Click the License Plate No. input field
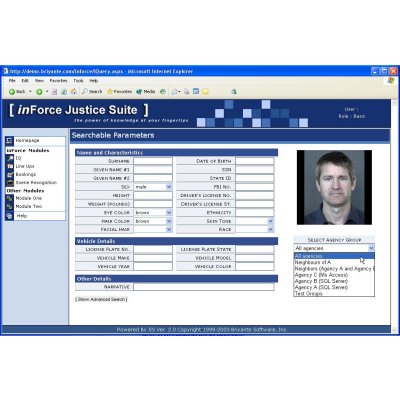Screen dimensions: 400x400 click(153, 249)
